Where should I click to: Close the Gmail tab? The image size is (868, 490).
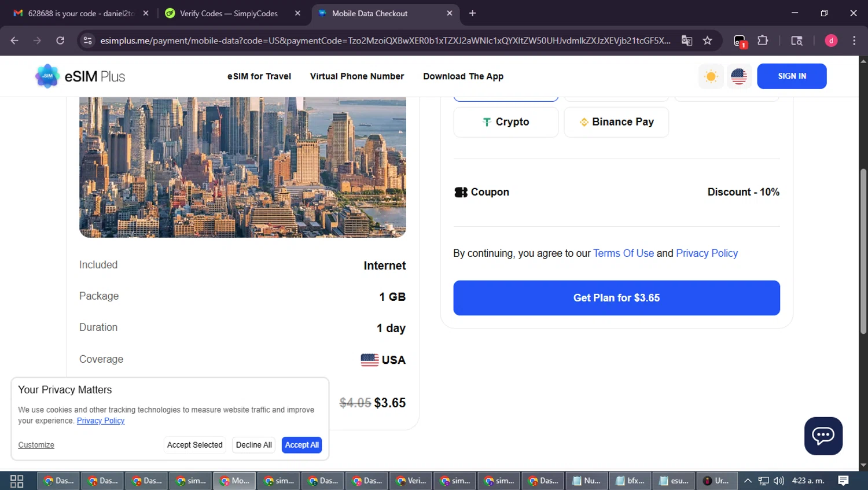click(146, 13)
